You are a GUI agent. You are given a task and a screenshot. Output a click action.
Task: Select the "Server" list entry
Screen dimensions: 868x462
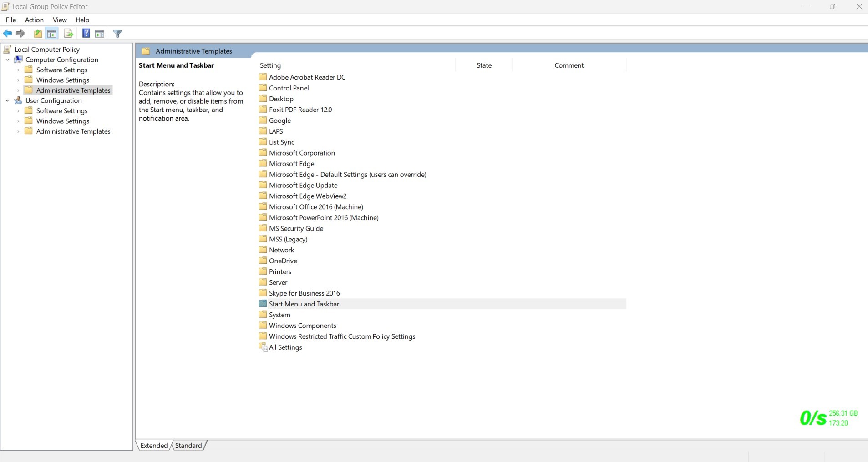click(278, 282)
